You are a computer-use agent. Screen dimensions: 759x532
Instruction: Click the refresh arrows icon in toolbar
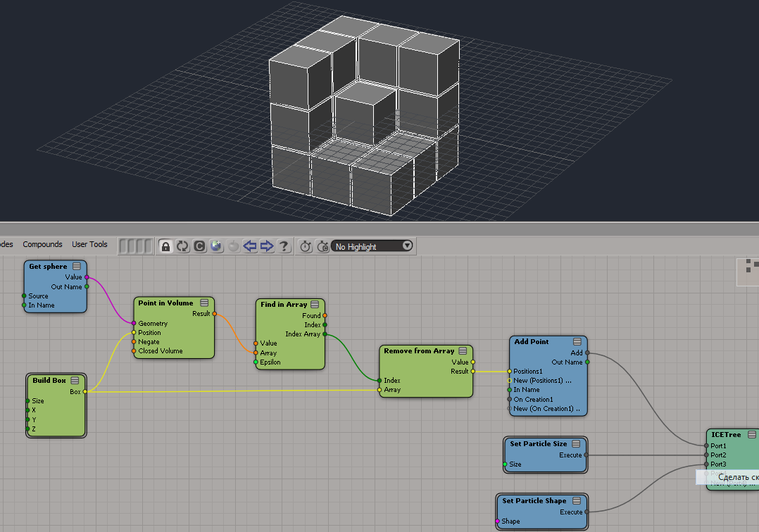click(x=182, y=246)
